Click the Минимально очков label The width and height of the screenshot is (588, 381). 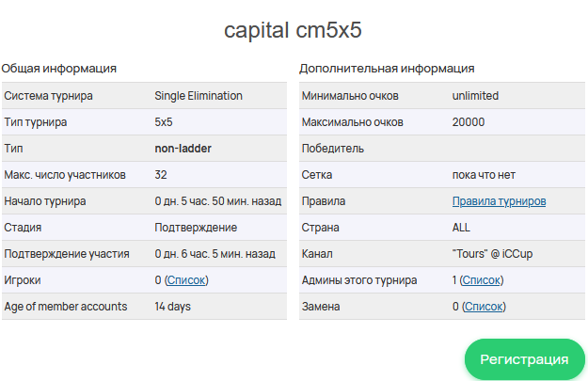point(350,96)
